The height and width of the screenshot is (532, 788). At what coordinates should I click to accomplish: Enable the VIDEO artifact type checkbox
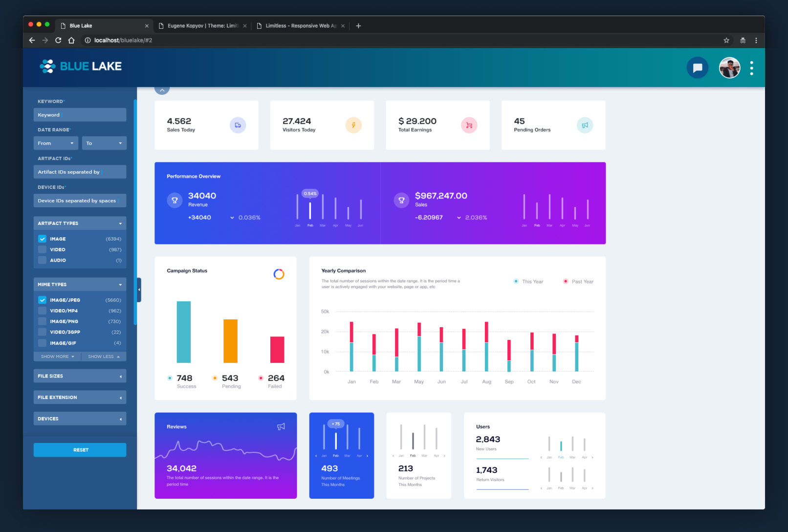point(43,250)
